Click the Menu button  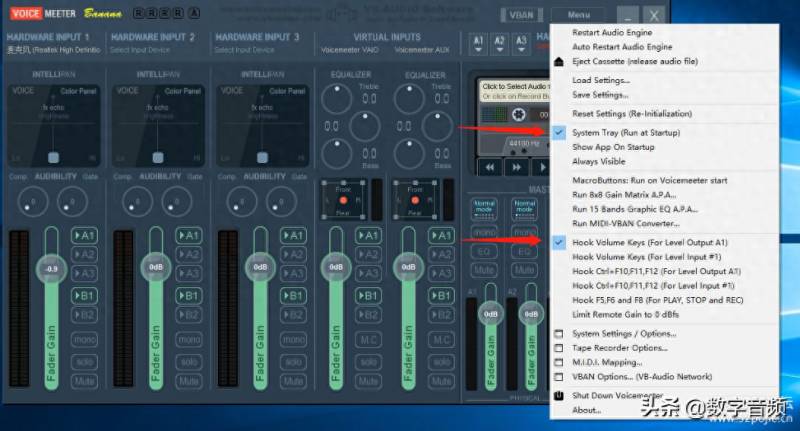[x=579, y=15]
